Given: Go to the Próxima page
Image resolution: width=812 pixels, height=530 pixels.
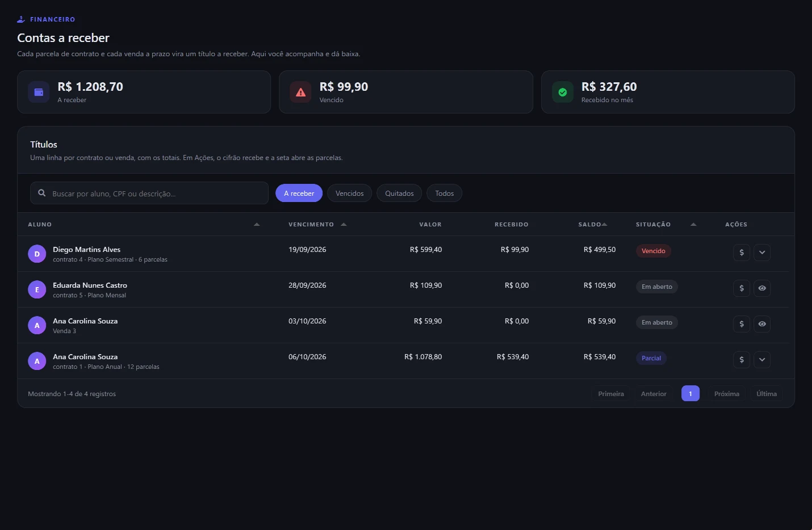Looking at the screenshot, I should (x=727, y=393).
